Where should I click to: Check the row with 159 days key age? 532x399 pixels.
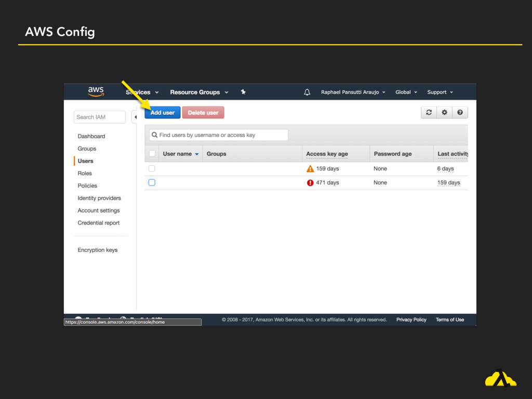tap(152, 169)
